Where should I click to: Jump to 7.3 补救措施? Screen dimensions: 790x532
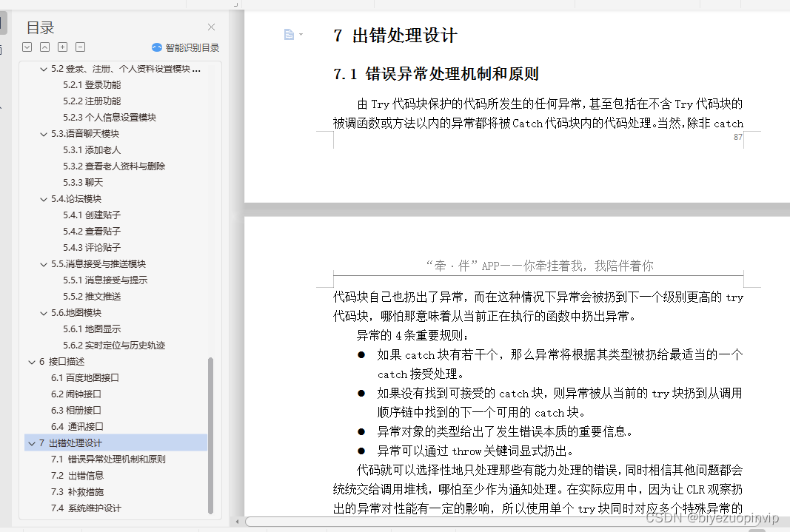tap(77, 492)
